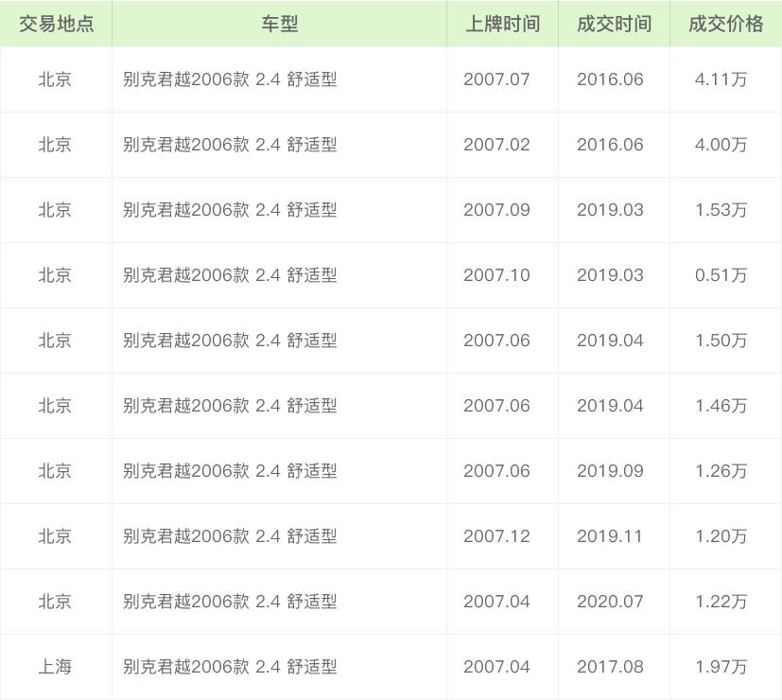Click 2019.03 in the 0.51万 row

coord(611,275)
